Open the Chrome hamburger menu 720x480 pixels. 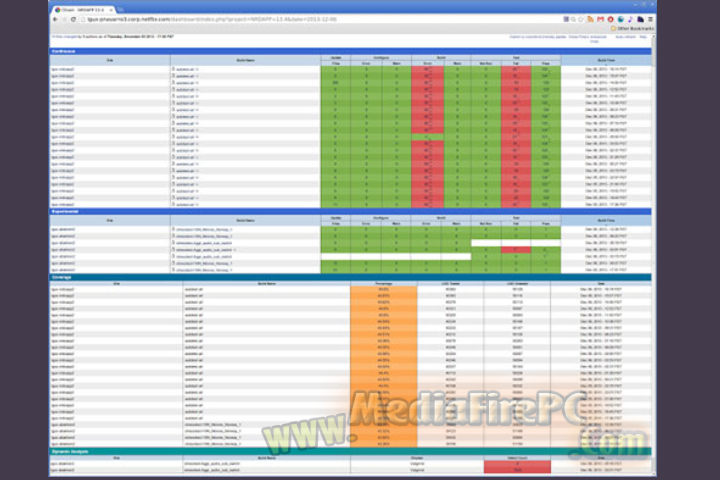(x=650, y=19)
